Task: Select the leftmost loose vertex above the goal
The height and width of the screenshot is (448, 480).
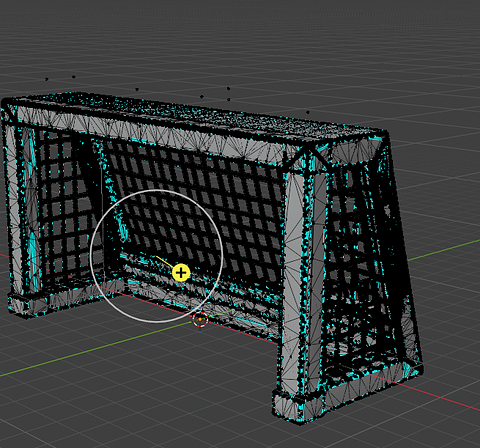Action: 46,79
